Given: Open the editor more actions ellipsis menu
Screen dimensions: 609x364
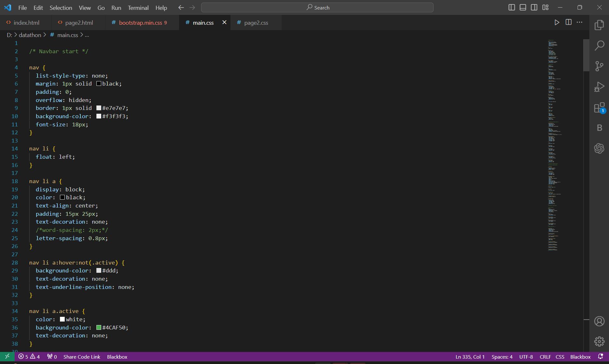Looking at the screenshot, I should tap(580, 22).
